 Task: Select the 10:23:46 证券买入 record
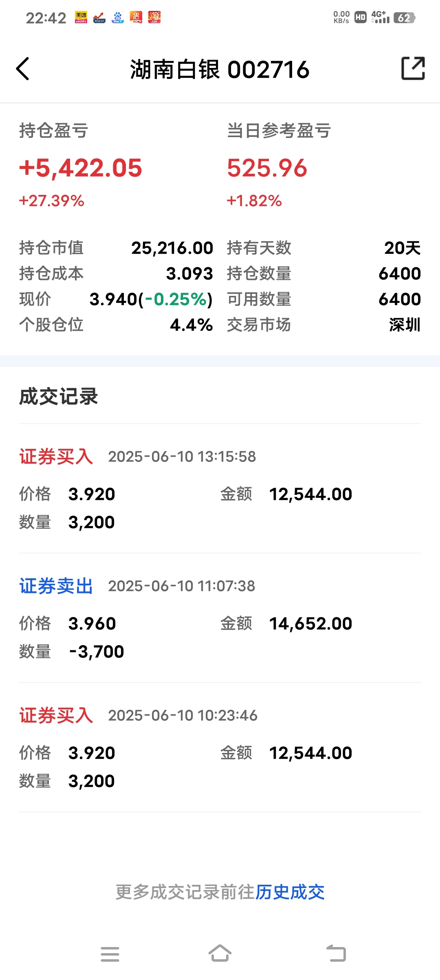220,747
